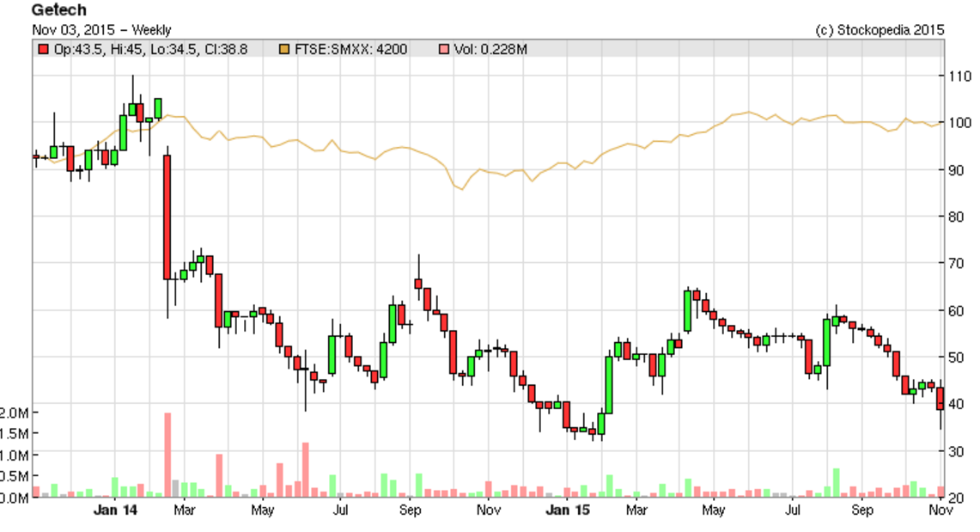Select the OHLC values legend text

(x=150, y=50)
